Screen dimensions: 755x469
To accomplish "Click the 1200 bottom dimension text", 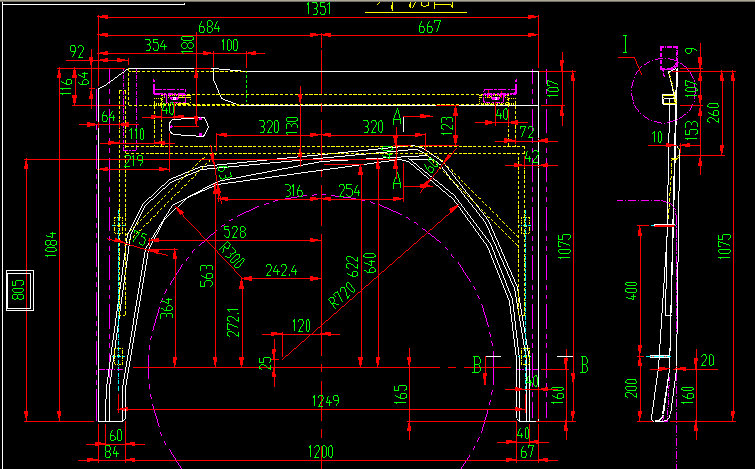I will (320, 452).
